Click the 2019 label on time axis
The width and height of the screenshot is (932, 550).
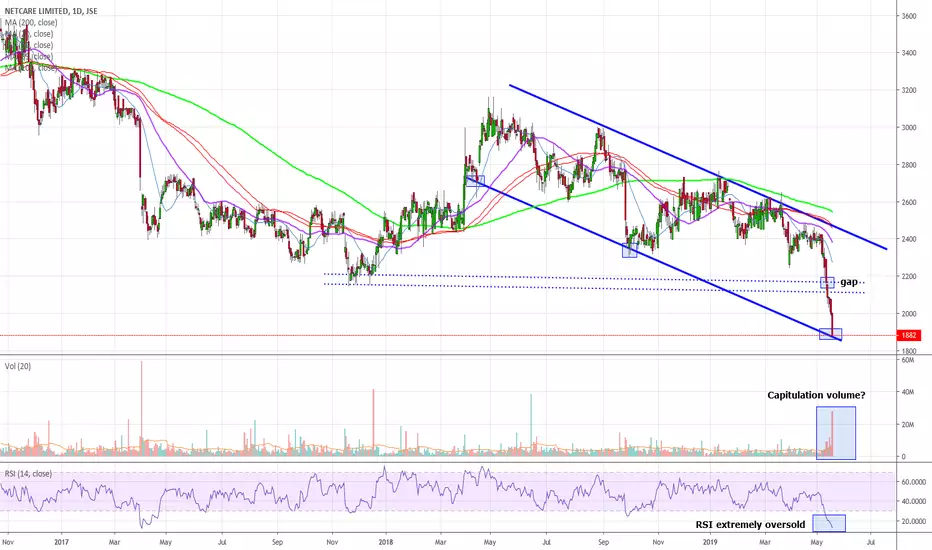[710, 542]
